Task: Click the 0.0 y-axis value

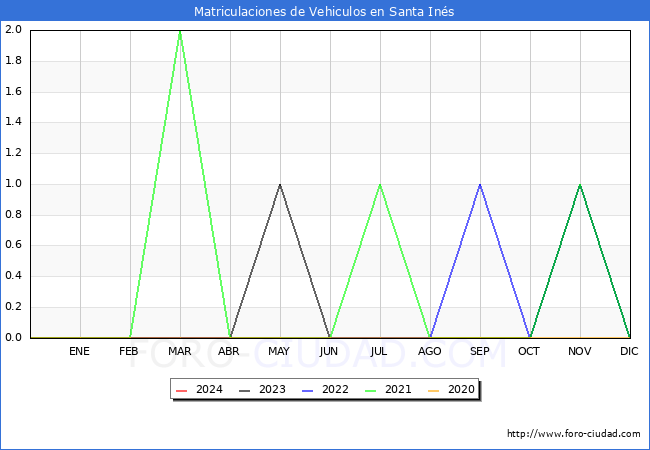Action: [13, 337]
